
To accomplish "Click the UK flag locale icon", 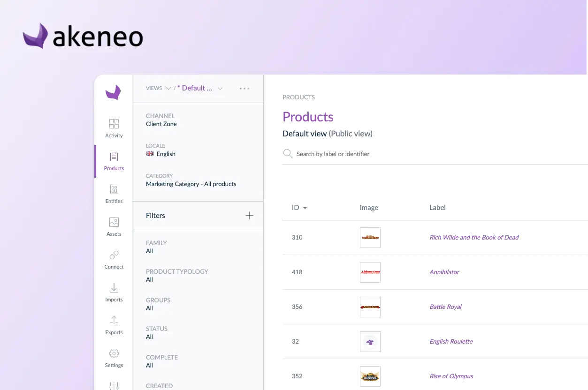I will tap(150, 154).
